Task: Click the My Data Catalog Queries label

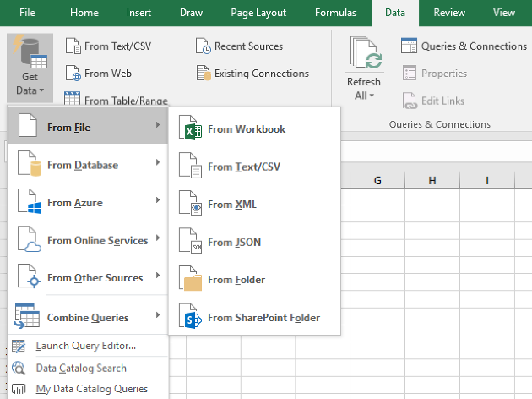Action: [x=92, y=389]
